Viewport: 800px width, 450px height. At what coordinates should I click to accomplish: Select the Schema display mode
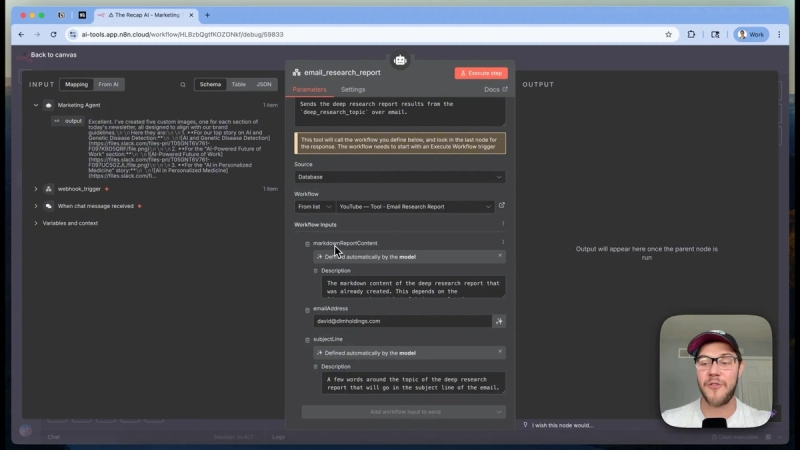(210, 84)
